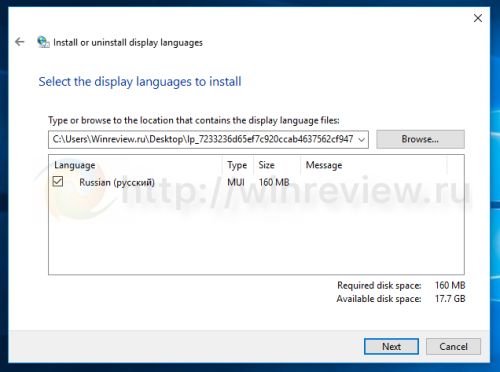
Task: Sort by the Type column header
Action: click(x=238, y=165)
